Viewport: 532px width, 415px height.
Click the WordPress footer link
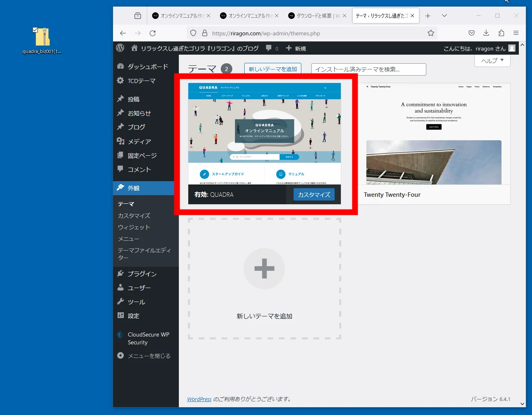(x=199, y=399)
